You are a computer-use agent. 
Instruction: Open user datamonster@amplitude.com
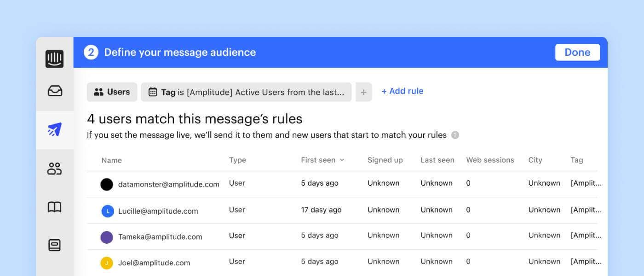click(169, 184)
